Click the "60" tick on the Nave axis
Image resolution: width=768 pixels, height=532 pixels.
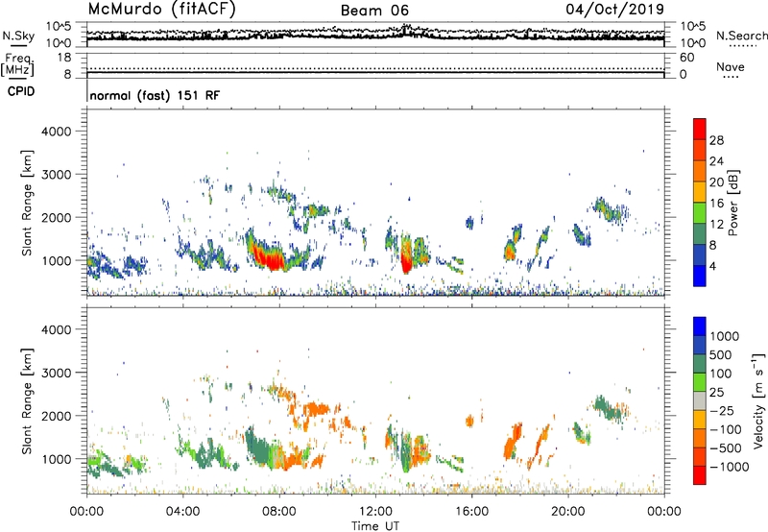click(686, 58)
